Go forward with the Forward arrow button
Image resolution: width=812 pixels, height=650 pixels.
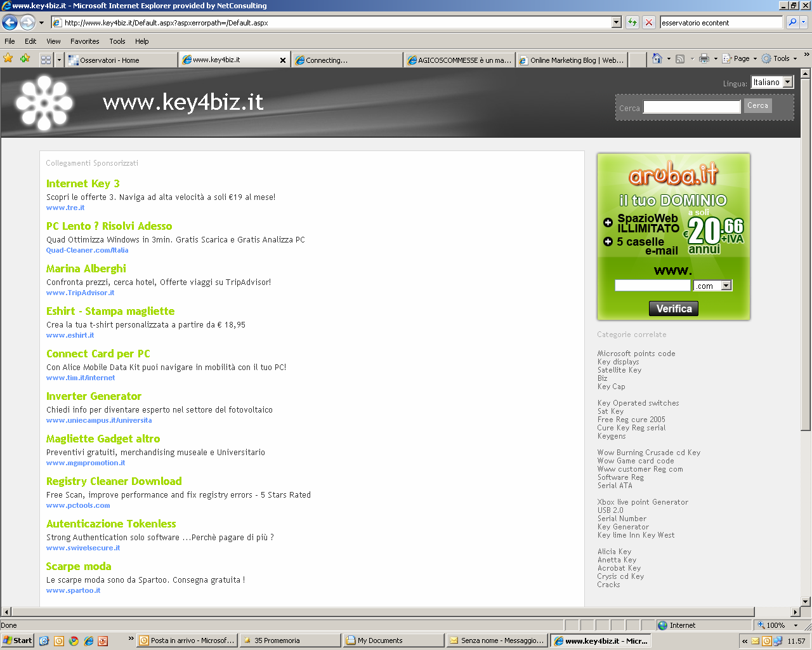(27, 23)
